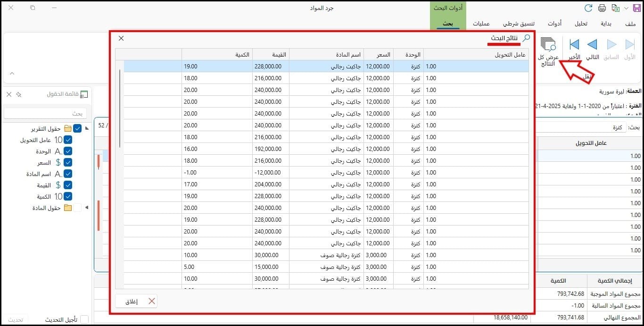Click the Excel export icon in title bar
Screen dimensions: 644x326
[x=615, y=8]
